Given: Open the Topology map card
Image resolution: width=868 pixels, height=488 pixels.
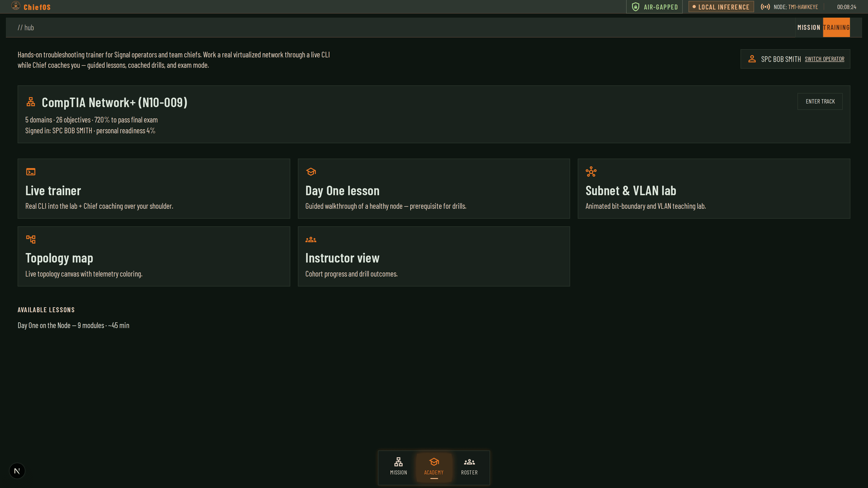Looking at the screenshot, I should tap(154, 256).
